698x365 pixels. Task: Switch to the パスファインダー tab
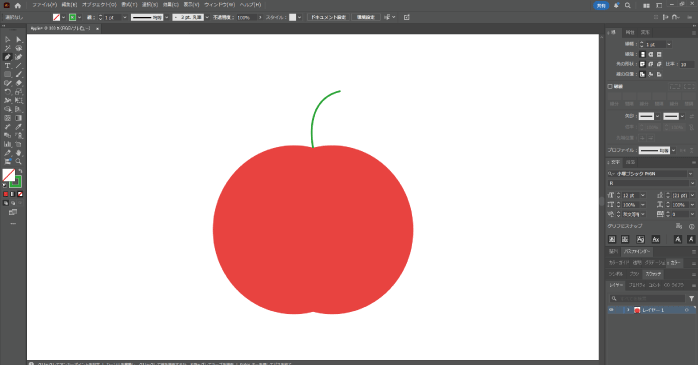(x=637, y=251)
